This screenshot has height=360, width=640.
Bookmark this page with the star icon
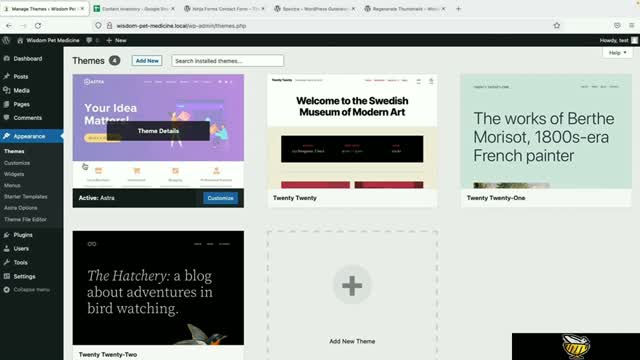pyautogui.click(x=557, y=25)
